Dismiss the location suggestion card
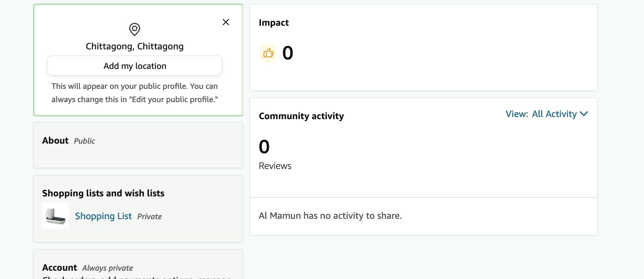The image size is (644, 279). (x=226, y=22)
